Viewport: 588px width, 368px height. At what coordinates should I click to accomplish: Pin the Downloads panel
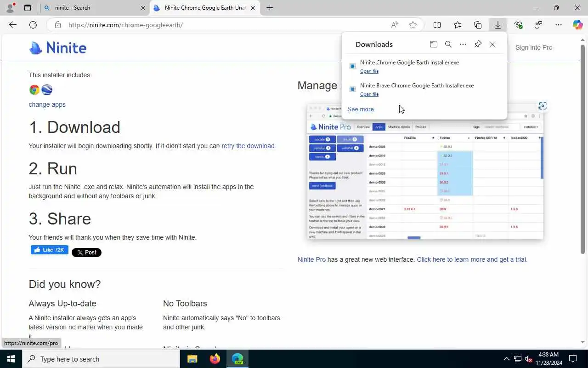(x=478, y=44)
